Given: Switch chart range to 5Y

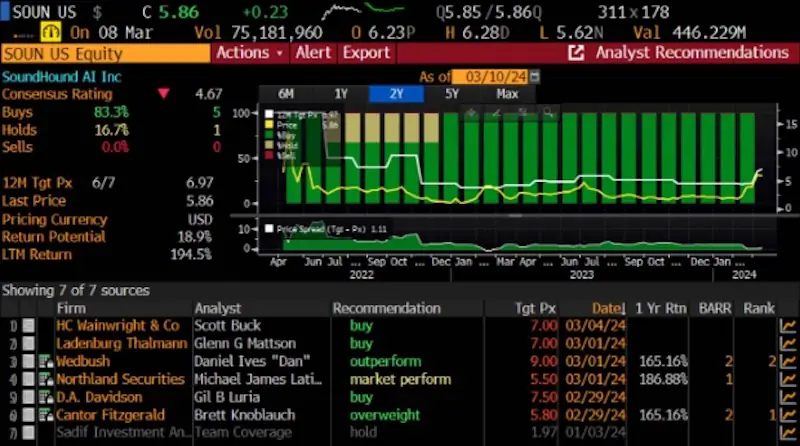Looking at the screenshot, I should [452, 94].
